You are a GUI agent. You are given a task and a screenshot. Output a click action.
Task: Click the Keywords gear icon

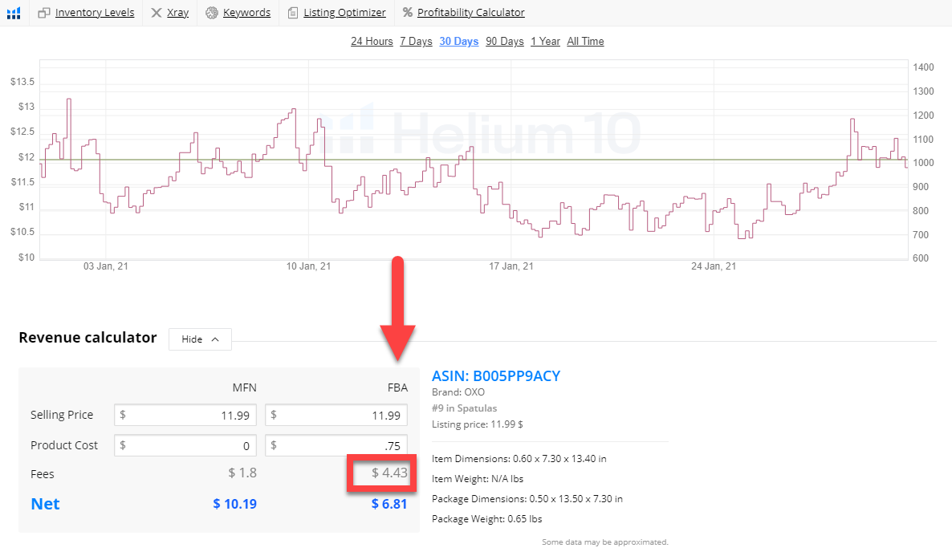point(211,13)
